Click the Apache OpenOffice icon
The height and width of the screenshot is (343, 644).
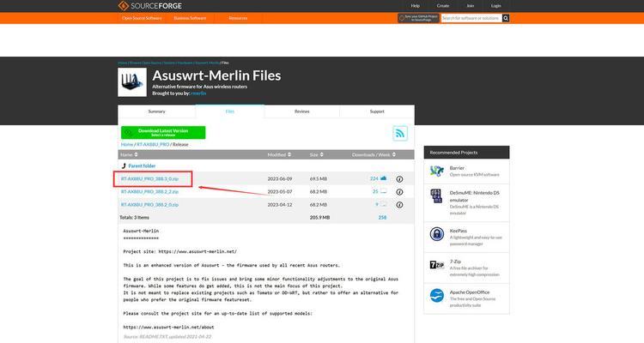tap(436, 295)
